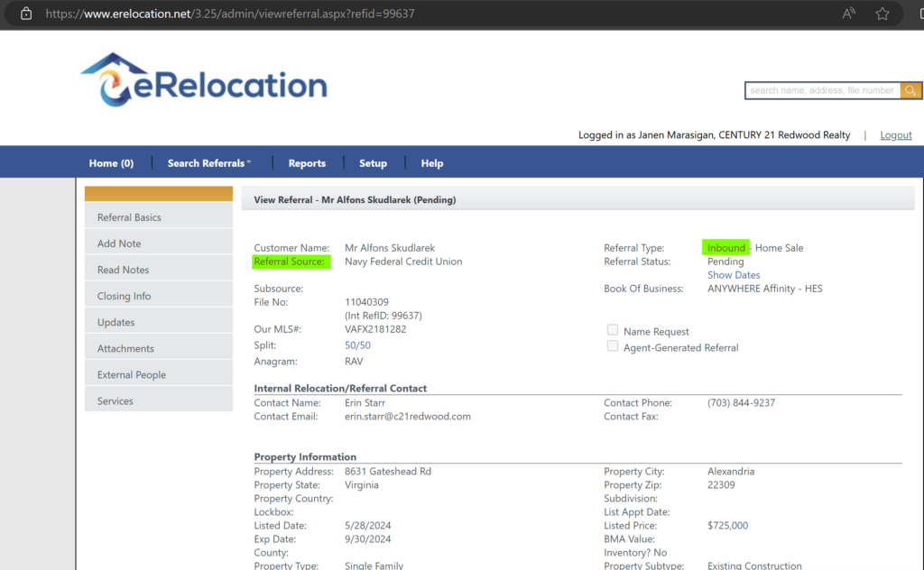Open Read Notes in sidebar

coord(159,270)
